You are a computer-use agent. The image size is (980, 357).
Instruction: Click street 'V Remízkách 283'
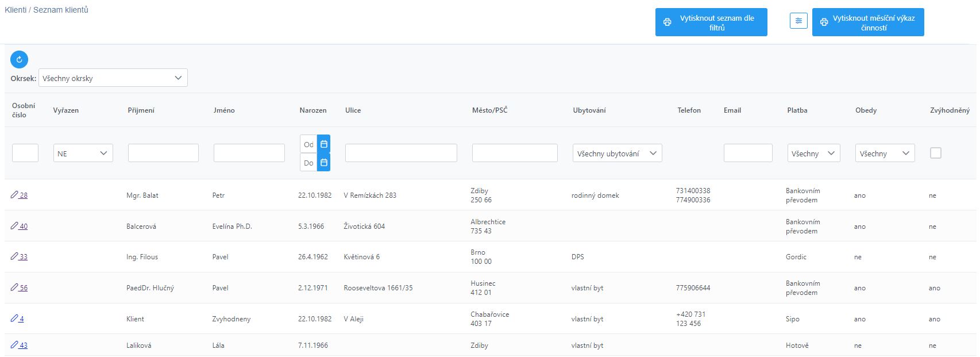370,195
